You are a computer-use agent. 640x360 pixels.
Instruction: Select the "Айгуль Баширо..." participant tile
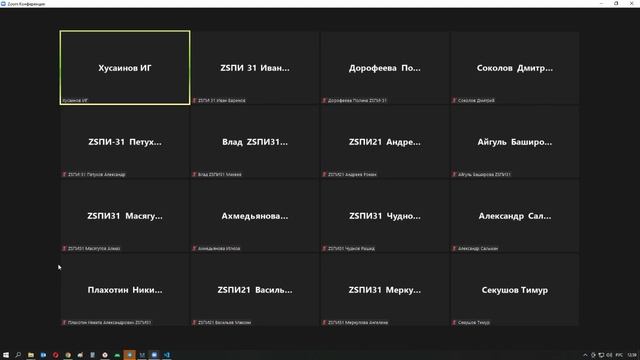(515, 142)
